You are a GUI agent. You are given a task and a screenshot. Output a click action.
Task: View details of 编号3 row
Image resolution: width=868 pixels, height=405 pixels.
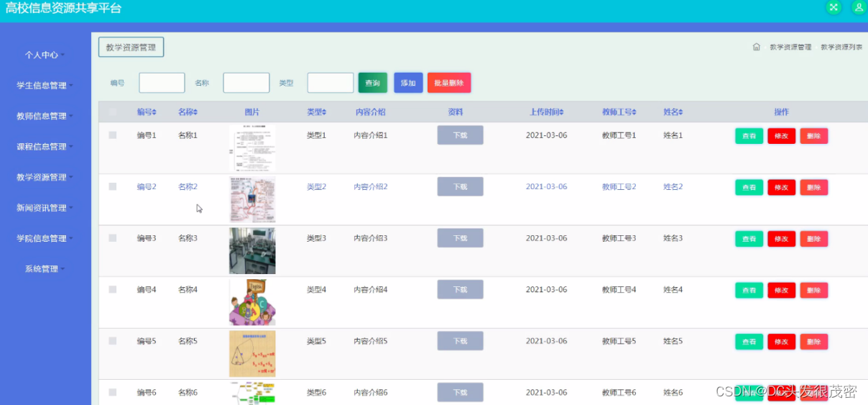click(x=749, y=239)
